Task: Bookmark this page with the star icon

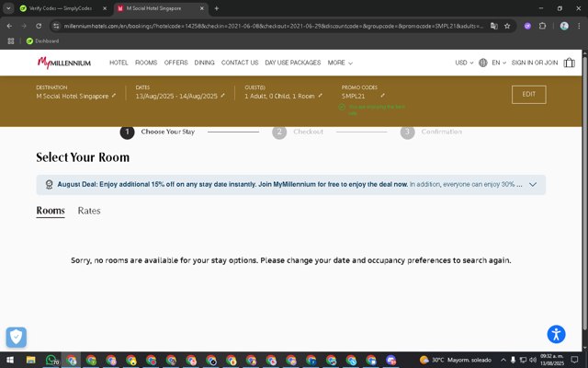Action: (x=507, y=26)
